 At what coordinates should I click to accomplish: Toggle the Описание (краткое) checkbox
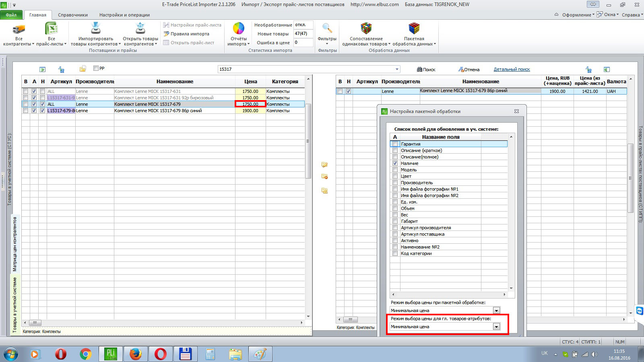point(395,150)
